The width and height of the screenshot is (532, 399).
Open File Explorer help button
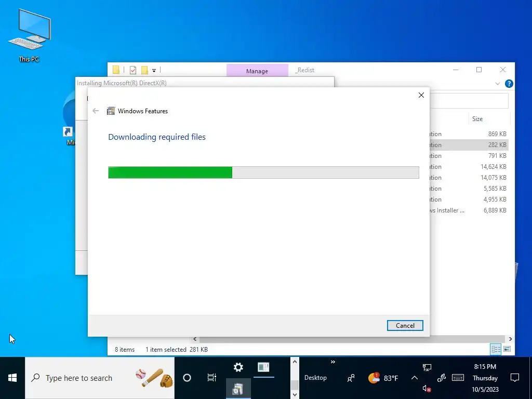[x=509, y=84]
